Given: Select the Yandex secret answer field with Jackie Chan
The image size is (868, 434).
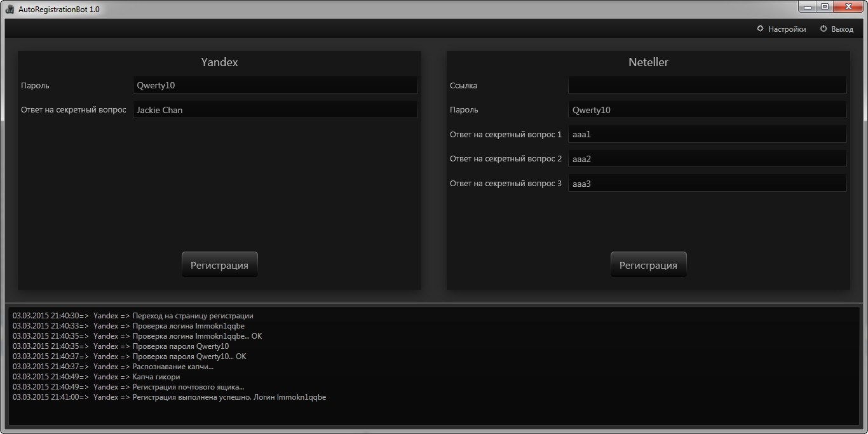Looking at the screenshot, I should coord(275,109).
